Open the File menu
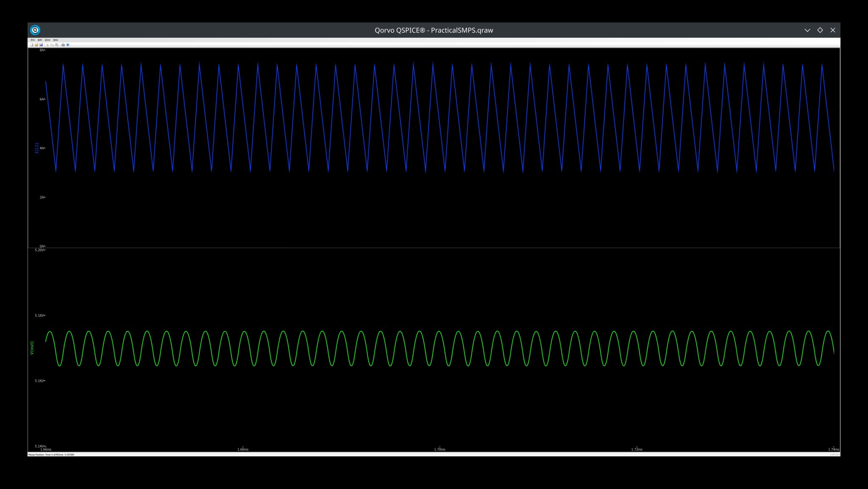This screenshot has height=489, width=868. pyautogui.click(x=33, y=40)
